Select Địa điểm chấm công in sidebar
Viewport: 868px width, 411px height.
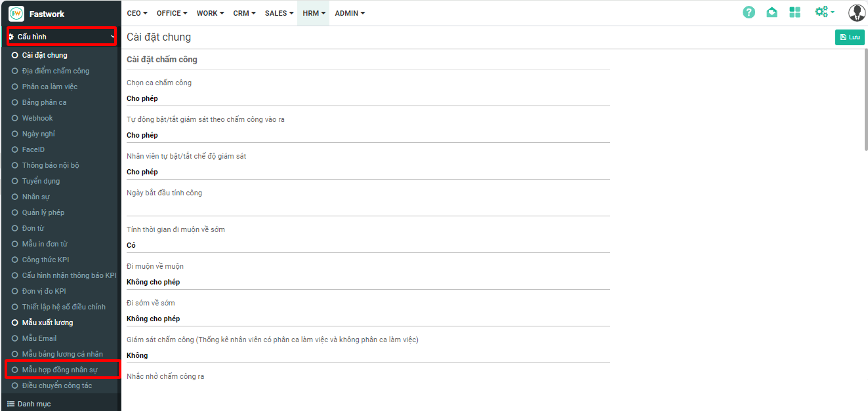pos(55,71)
